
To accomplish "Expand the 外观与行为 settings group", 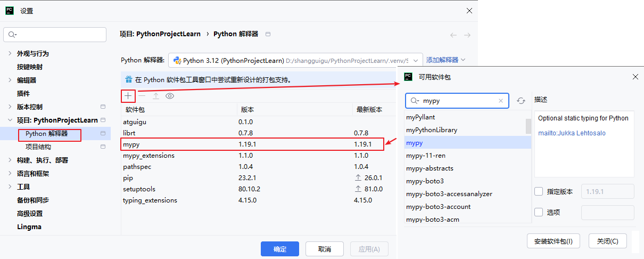I will pos(10,53).
